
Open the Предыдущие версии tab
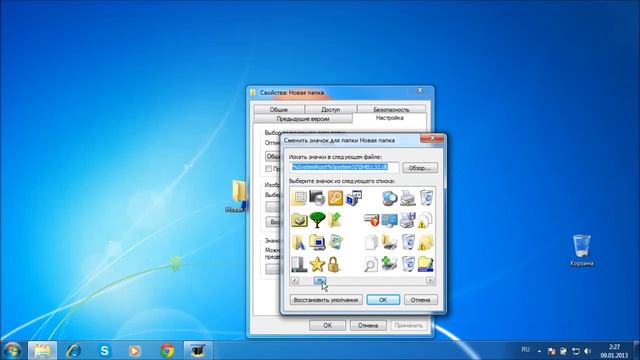pyautogui.click(x=303, y=119)
